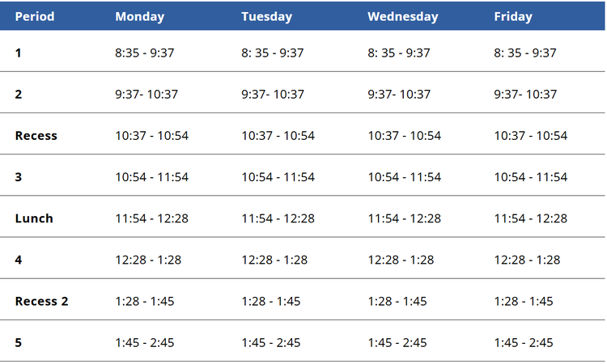
Task: Select Monday's Period 3 time cell
Action: 151,177
